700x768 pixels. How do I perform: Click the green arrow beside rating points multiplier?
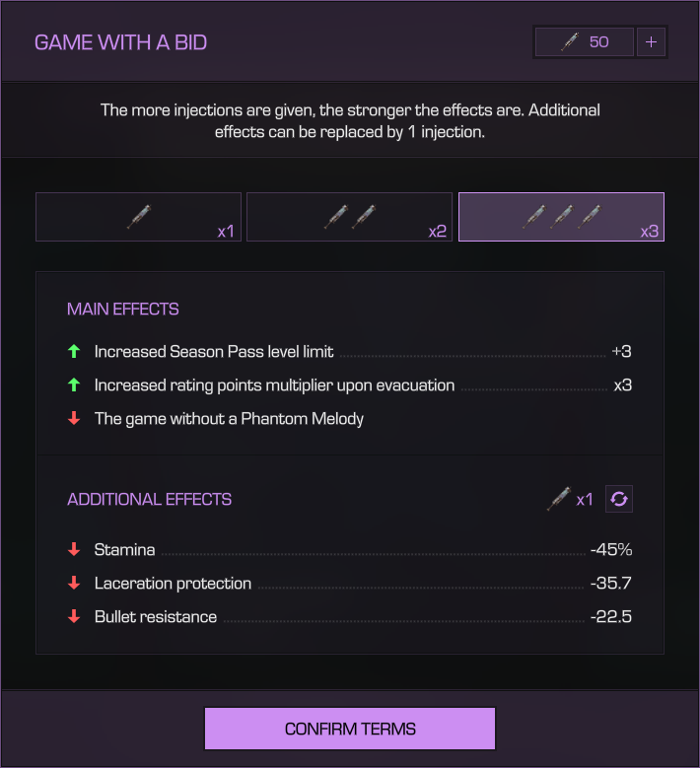74,384
